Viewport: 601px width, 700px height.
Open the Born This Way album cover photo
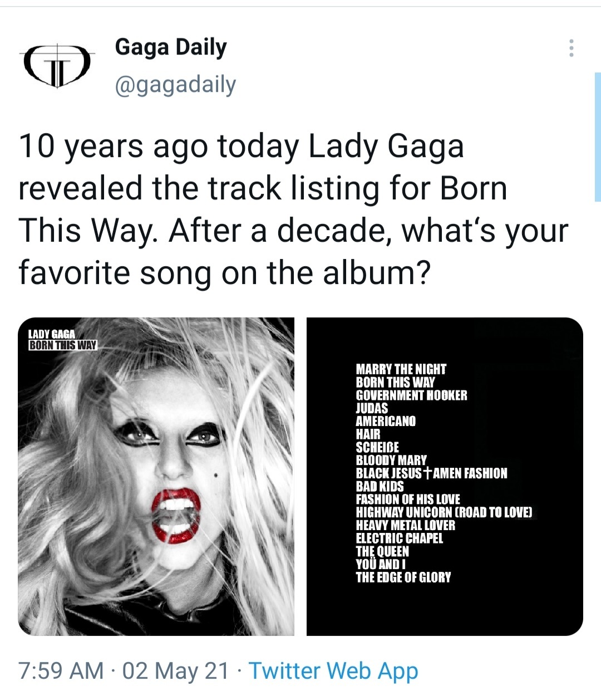click(156, 477)
